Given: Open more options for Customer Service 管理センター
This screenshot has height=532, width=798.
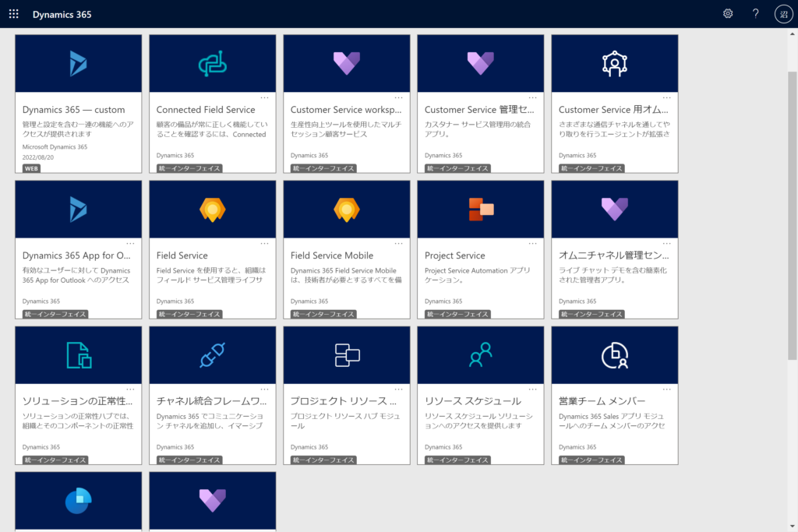Looking at the screenshot, I should pos(532,97).
